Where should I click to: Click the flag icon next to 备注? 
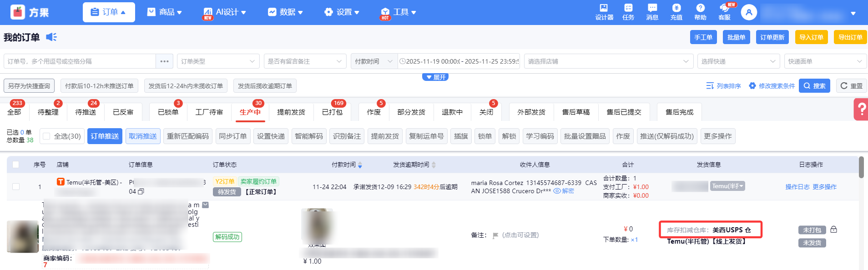(495, 235)
